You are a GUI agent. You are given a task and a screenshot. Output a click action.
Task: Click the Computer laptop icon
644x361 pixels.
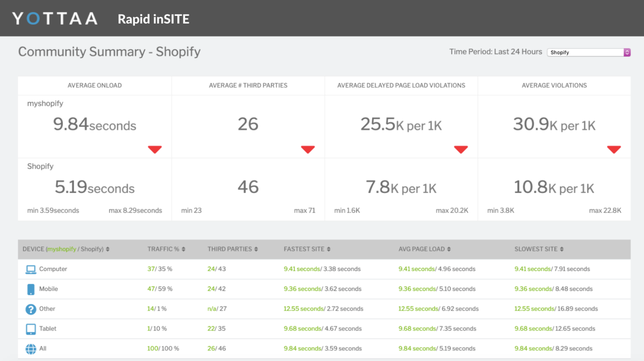tap(31, 269)
